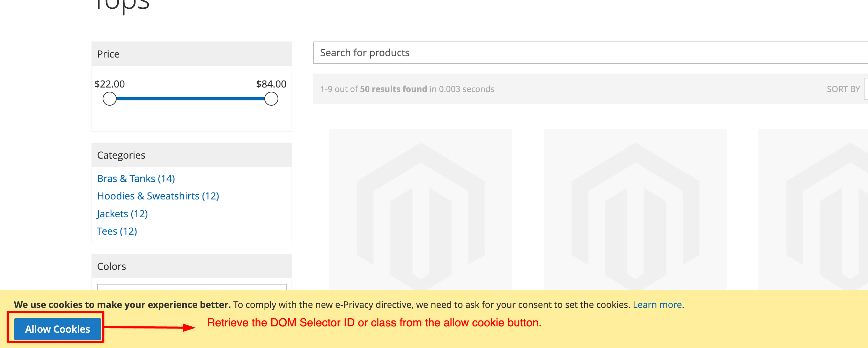The image size is (868, 348).
Task: Click the left price slider handle
Action: (110, 98)
